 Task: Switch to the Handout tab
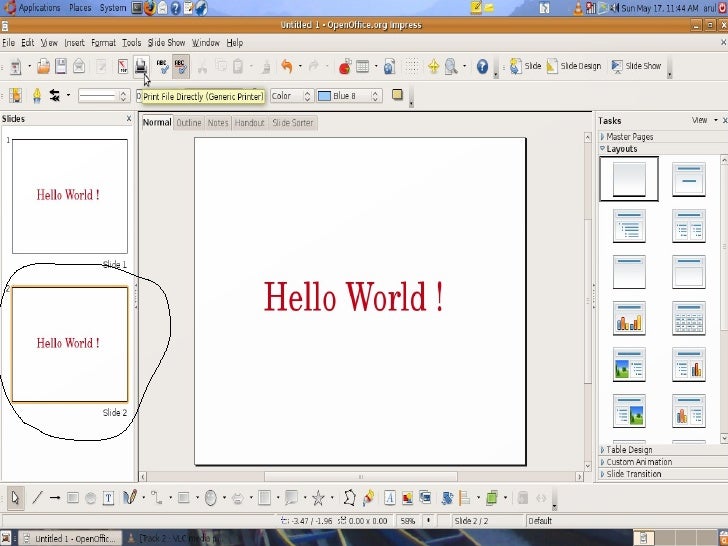tap(249, 123)
